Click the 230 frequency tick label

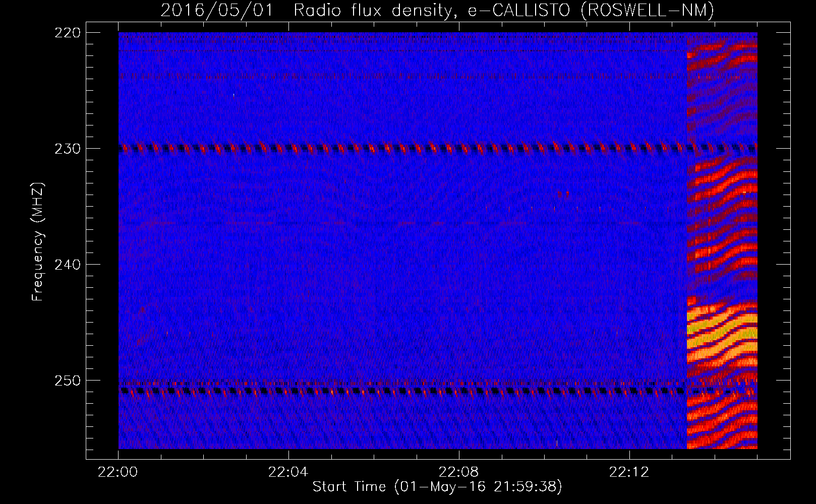68,149
